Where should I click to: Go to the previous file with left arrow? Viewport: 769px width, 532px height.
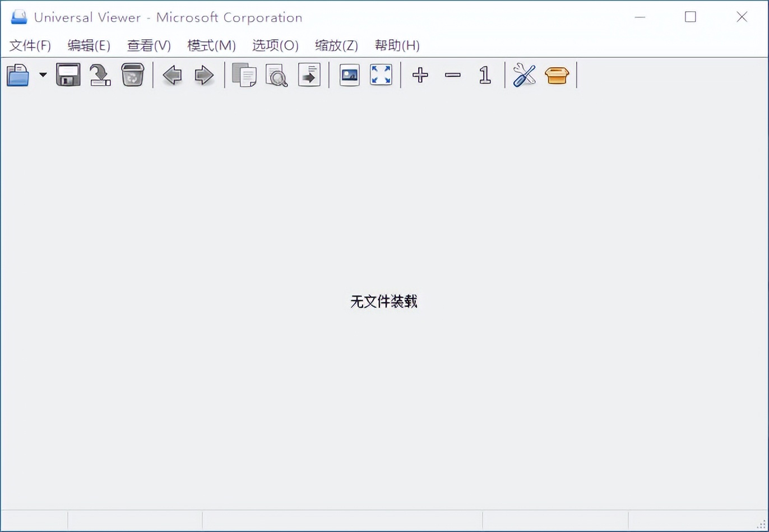(172, 74)
